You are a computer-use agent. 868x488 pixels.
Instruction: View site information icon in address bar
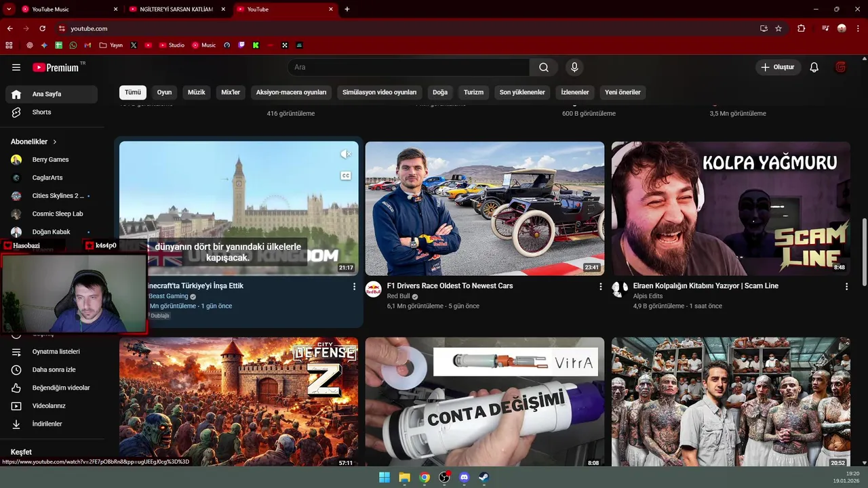62,28
